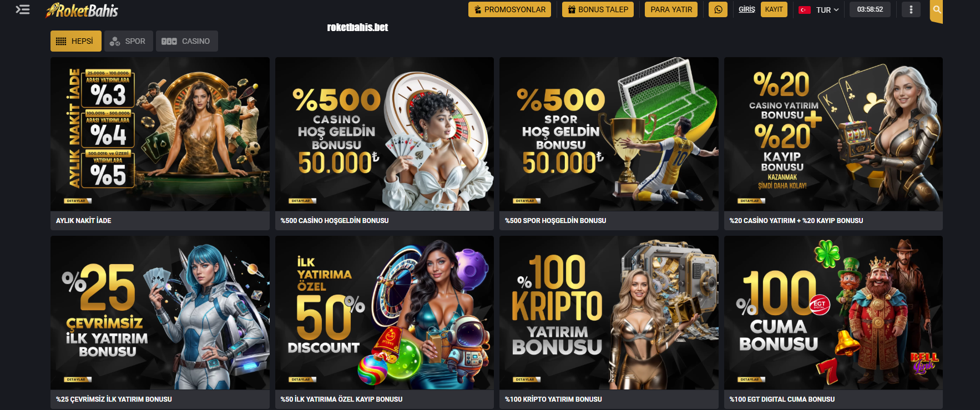The image size is (980, 410).
Task: Expand the TUR language dropdown
Action: pos(827,10)
